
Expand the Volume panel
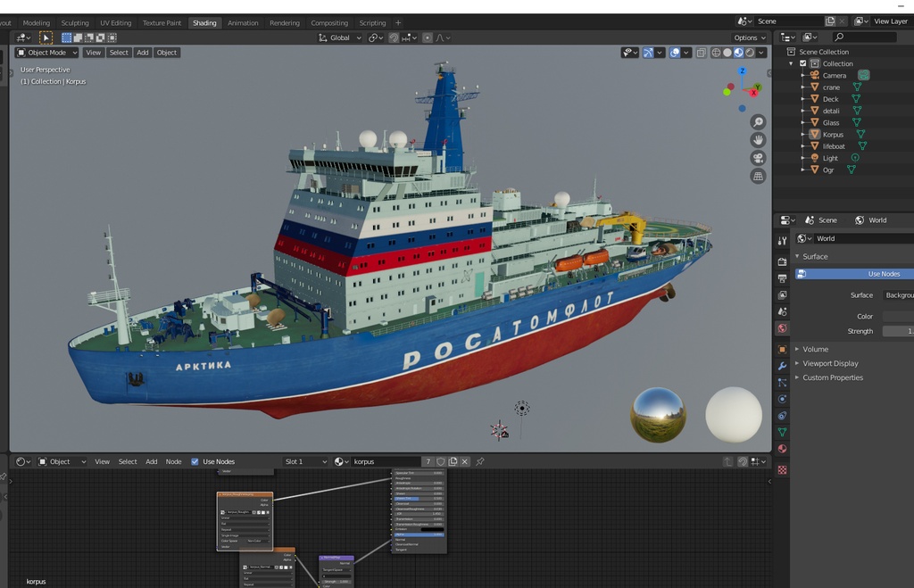[797, 349]
